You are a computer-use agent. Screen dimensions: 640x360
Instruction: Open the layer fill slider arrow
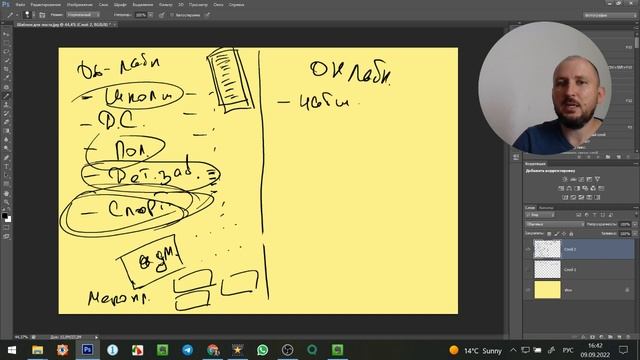click(635, 233)
